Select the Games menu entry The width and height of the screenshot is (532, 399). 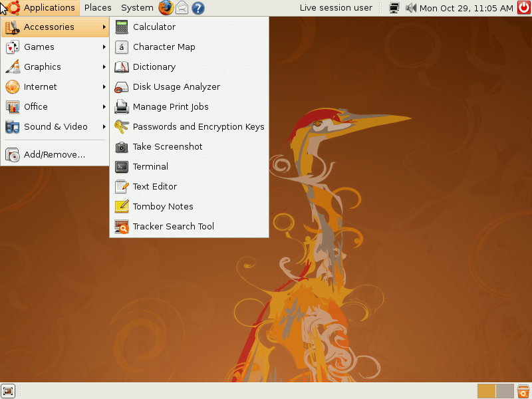click(x=55, y=47)
